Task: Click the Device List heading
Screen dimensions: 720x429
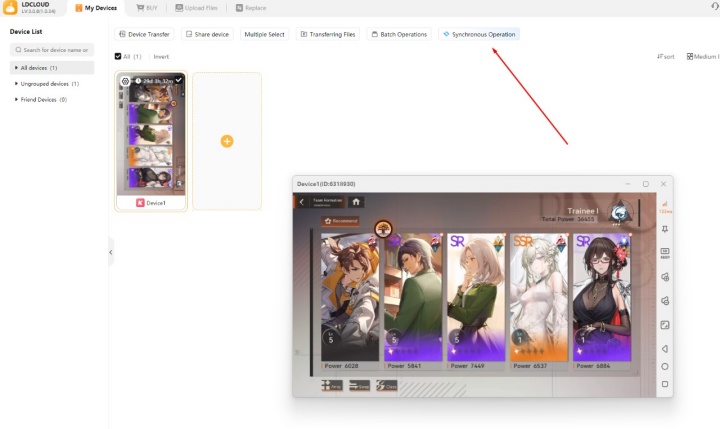Action: click(26, 32)
